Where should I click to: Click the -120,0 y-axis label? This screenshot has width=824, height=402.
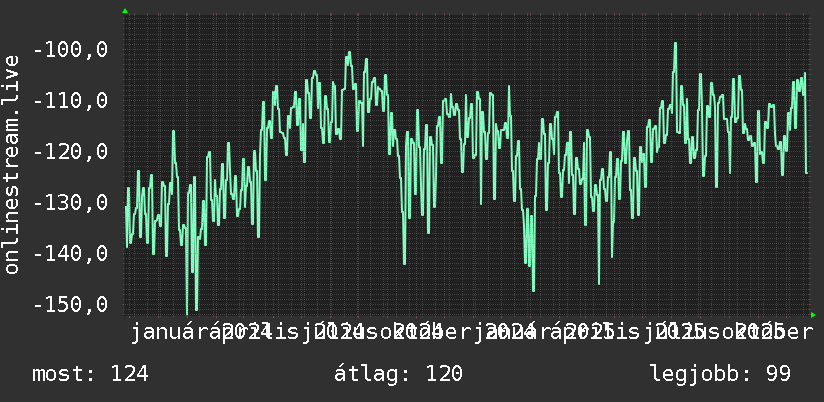[70, 151]
